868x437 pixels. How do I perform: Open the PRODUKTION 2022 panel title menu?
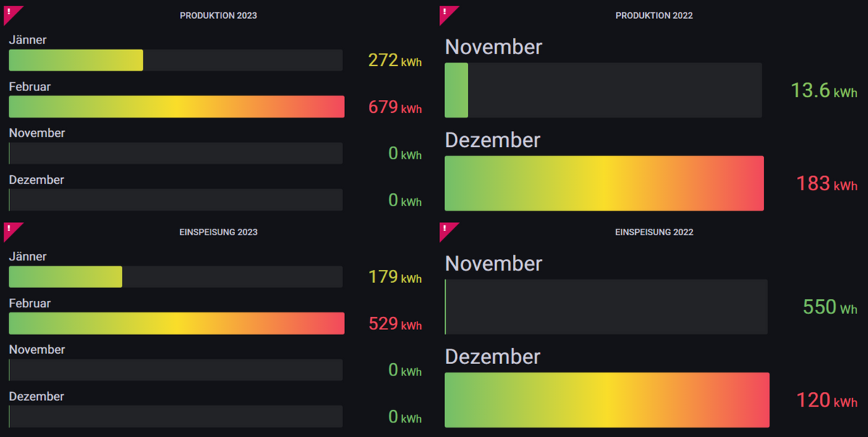pyautogui.click(x=654, y=15)
